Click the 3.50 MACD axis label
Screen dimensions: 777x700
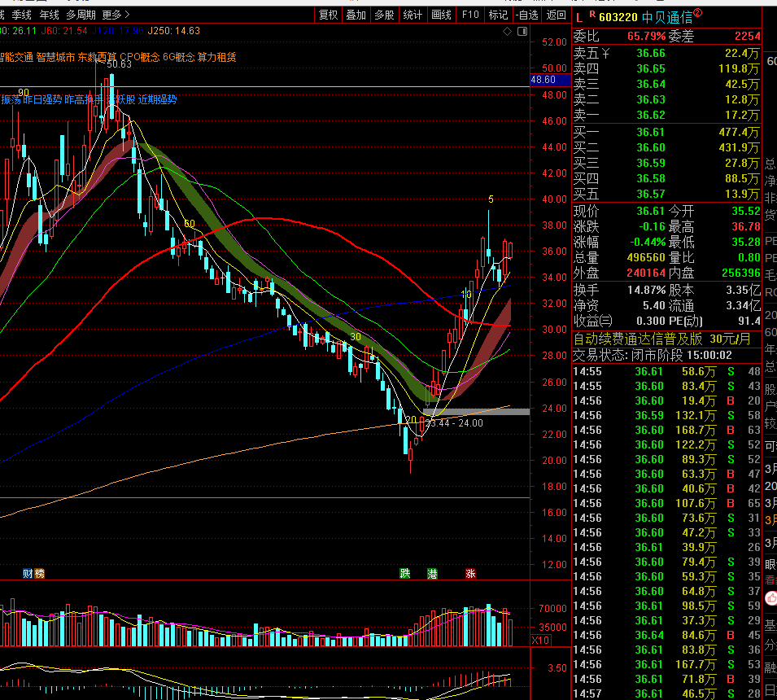coord(557,667)
